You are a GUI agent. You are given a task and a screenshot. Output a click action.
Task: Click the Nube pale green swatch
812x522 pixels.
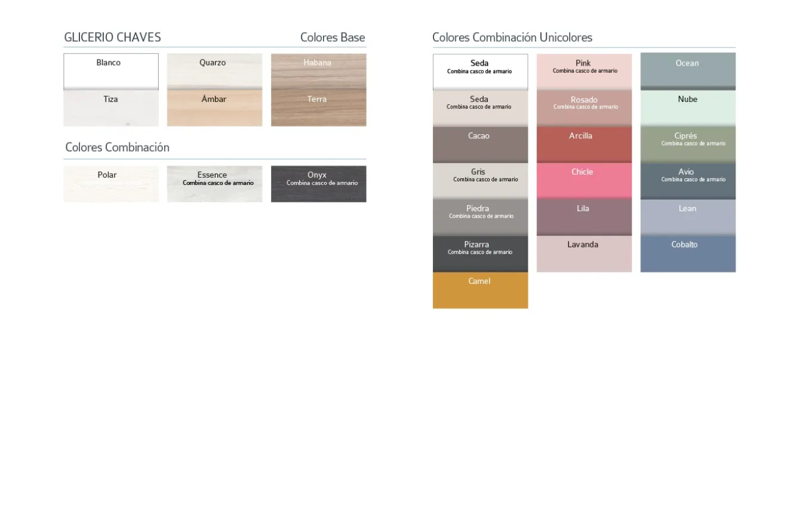click(x=688, y=108)
